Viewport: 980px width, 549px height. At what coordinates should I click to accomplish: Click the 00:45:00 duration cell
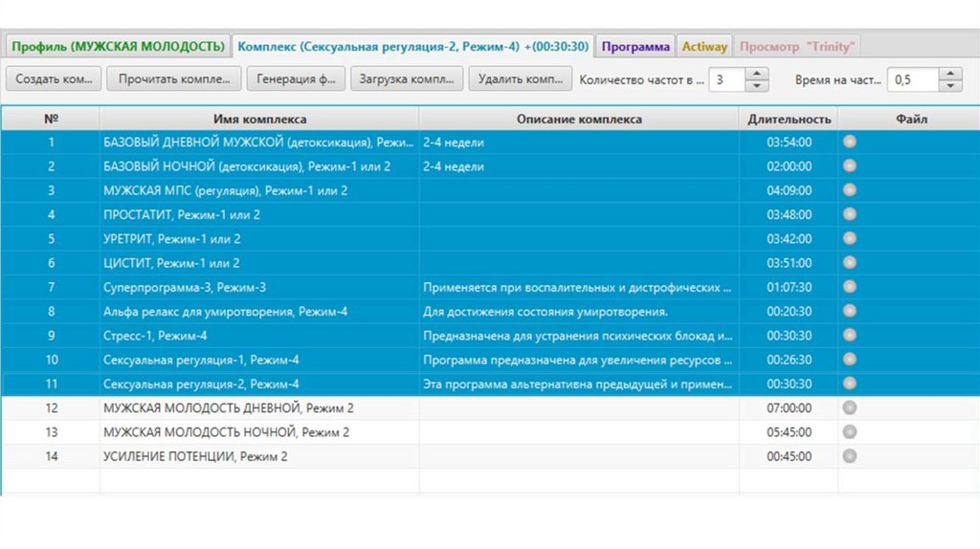coord(789,456)
